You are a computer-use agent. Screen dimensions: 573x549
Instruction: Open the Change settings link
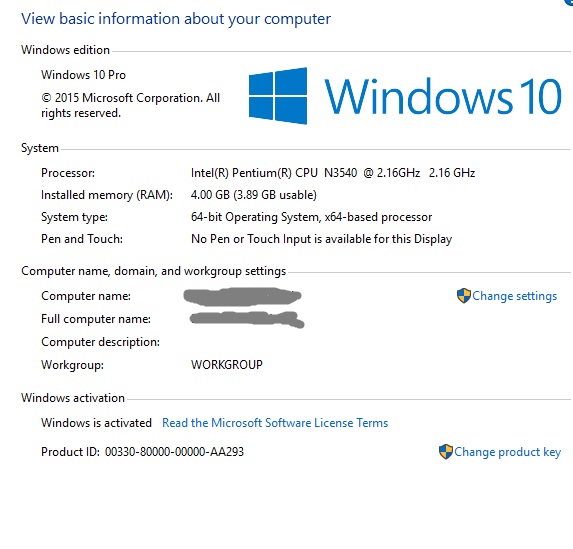click(x=515, y=296)
